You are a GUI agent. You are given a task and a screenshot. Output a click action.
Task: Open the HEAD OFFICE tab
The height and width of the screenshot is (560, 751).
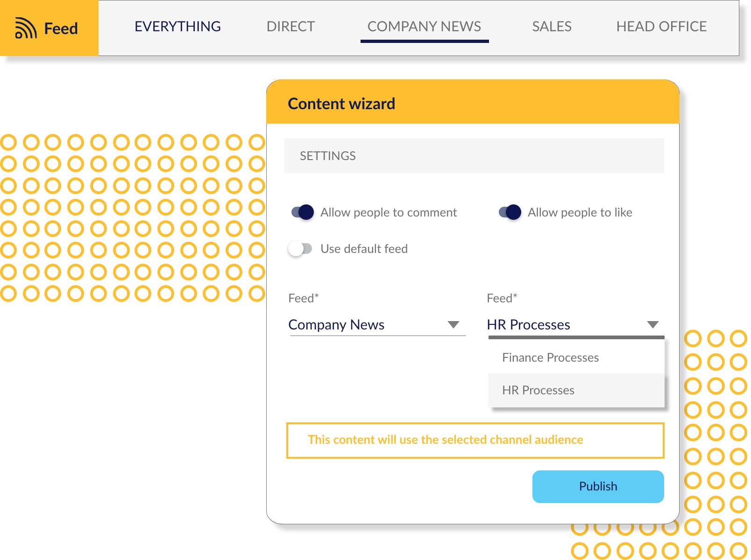(x=661, y=27)
